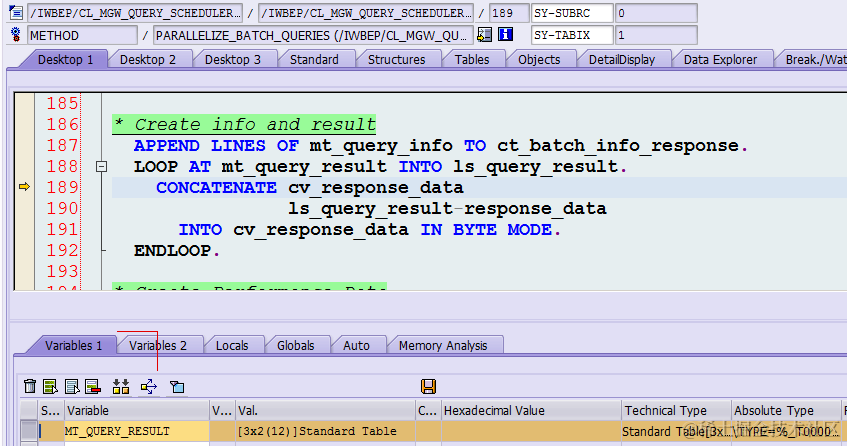This screenshot has width=847, height=446.
Task: Click the first /IWBEP/CL_MGW_QUERY_SCHEDULER class field
Action: click(x=135, y=12)
